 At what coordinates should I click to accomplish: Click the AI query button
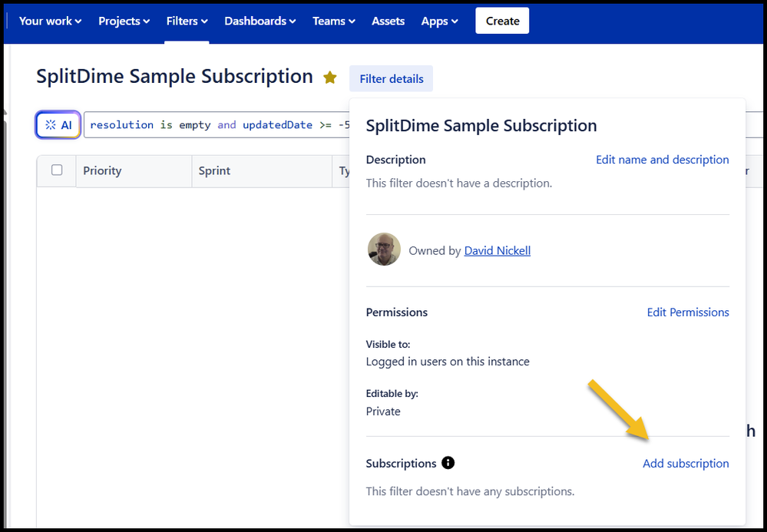click(x=58, y=125)
